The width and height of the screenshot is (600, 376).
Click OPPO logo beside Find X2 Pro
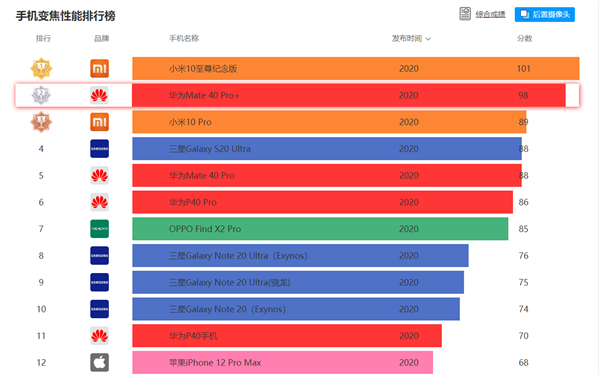point(99,229)
